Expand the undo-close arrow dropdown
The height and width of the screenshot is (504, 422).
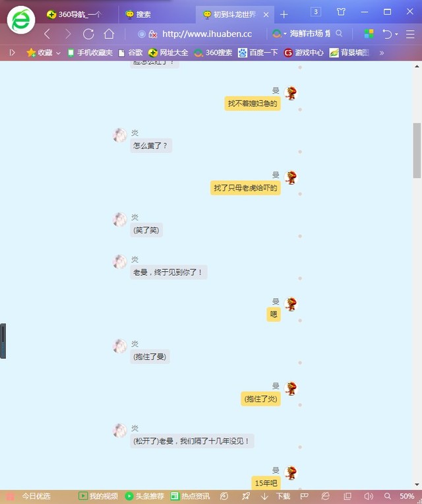point(396,34)
